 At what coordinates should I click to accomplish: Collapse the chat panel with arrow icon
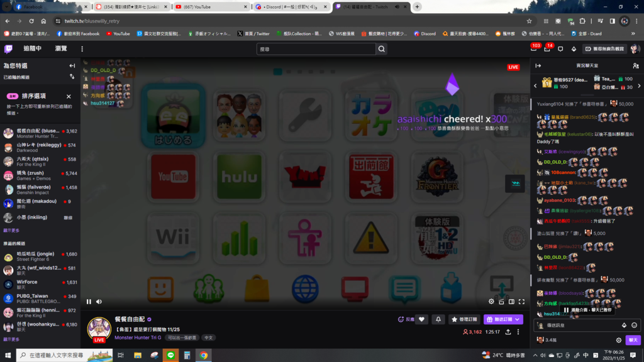coord(538,65)
